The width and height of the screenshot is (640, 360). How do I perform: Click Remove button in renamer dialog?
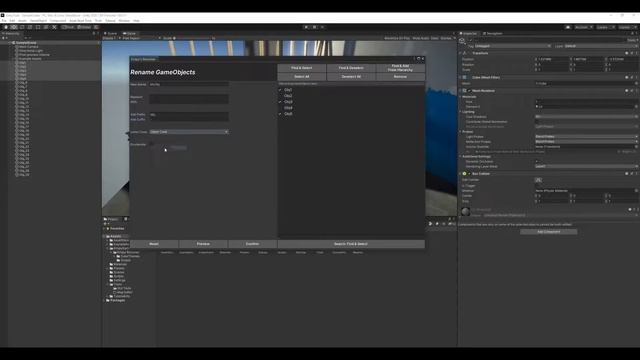pos(400,76)
